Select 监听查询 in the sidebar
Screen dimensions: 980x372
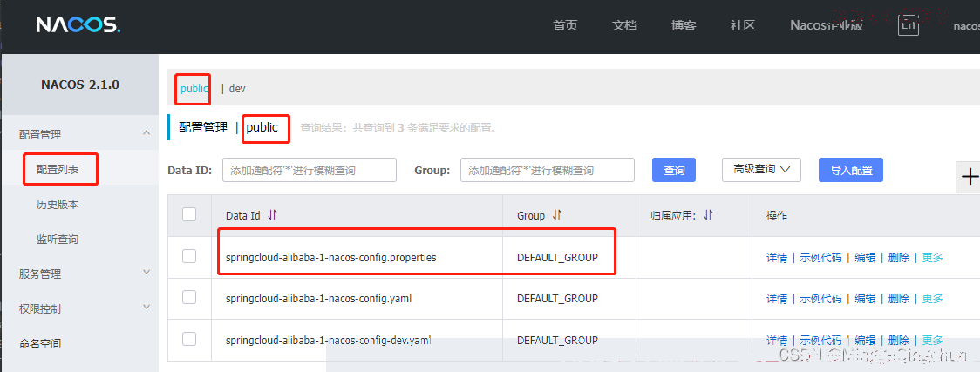58,239
